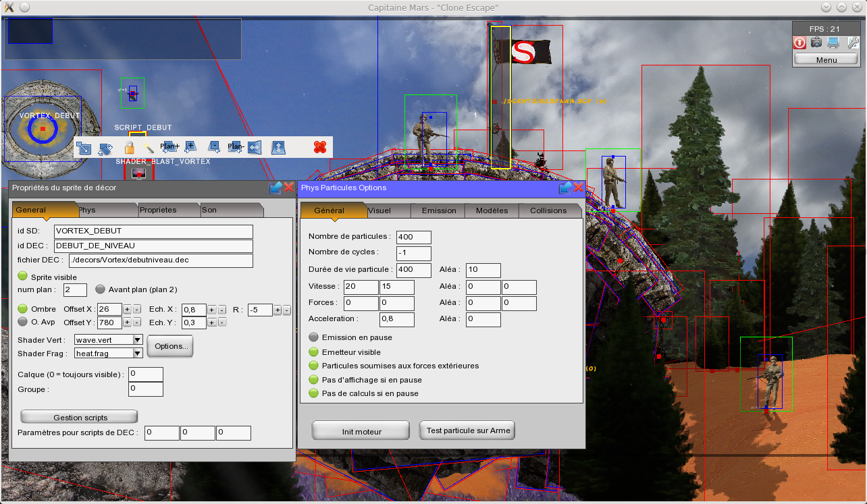Enable 'Emission en pause'
The image size is (867, 504).
coord(313,337)
